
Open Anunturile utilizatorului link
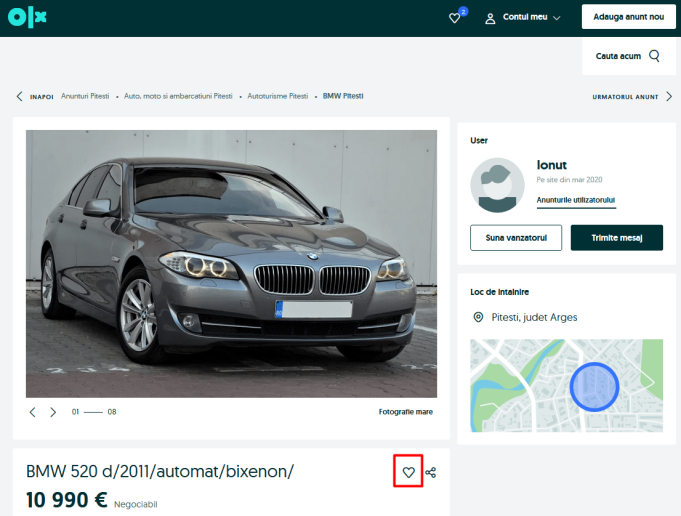576,200
